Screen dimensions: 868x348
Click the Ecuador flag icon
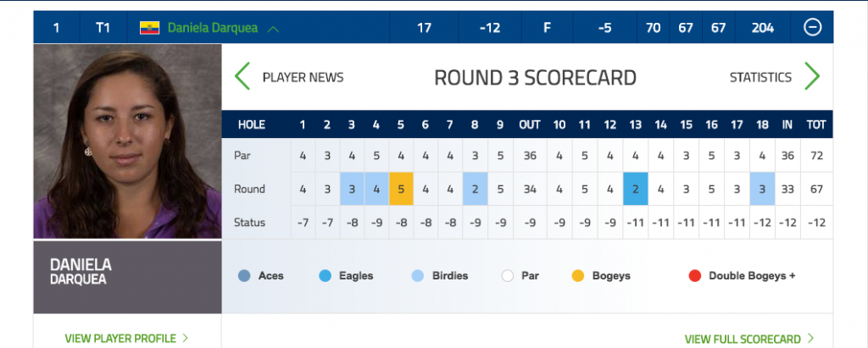pos(149,28)
